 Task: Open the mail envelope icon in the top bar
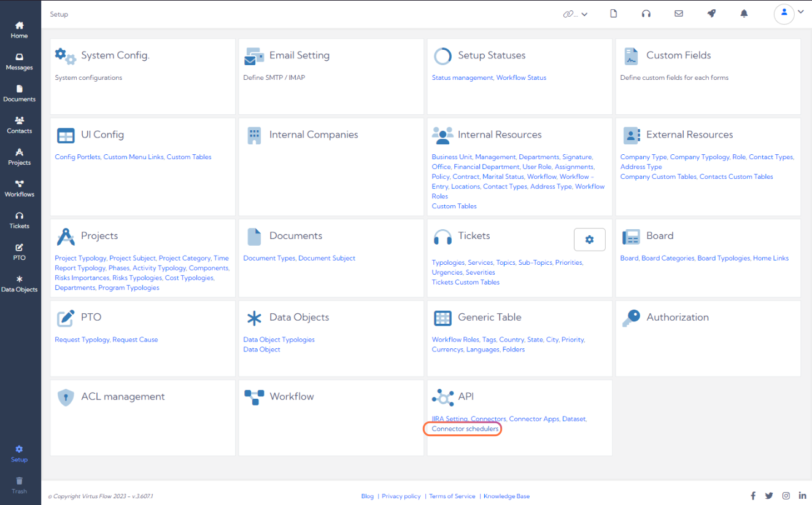[678, 13]
